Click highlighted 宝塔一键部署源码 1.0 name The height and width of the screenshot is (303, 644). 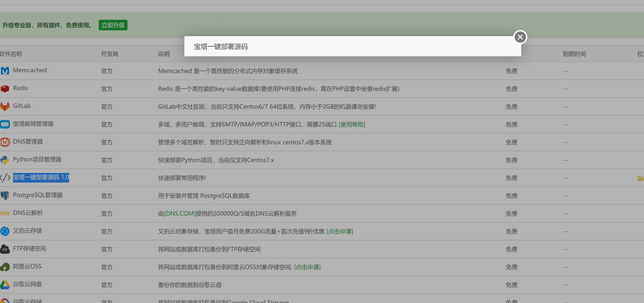41,178
